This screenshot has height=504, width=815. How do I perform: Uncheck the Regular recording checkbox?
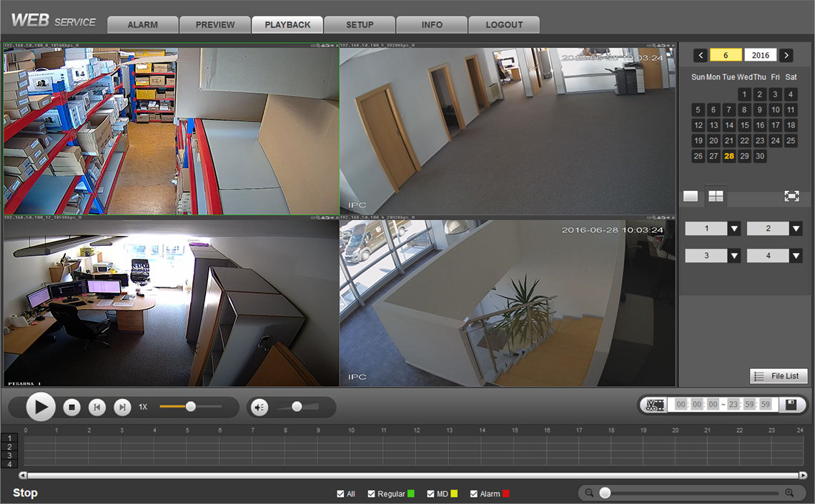[x=372, y=494]
